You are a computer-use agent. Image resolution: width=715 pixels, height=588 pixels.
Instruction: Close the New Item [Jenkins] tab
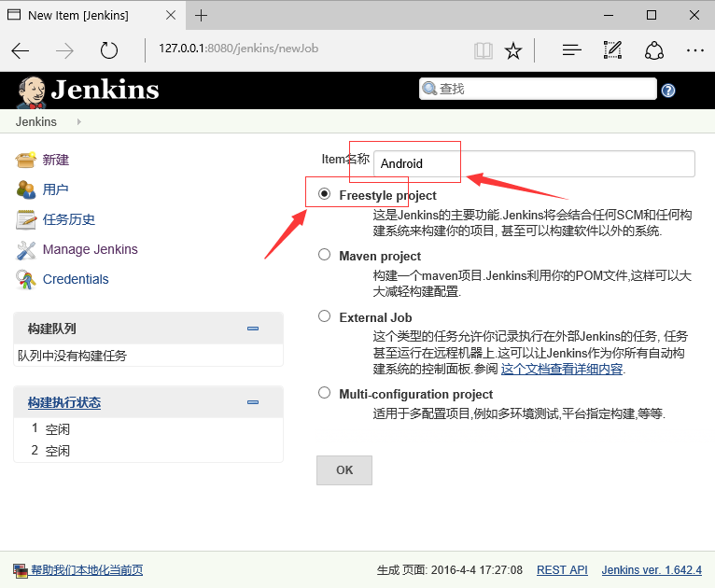(171, 15)
